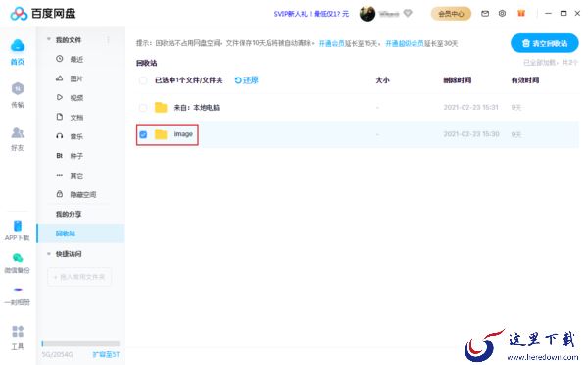Screen dimensions: 588x365
Task: Open the 一刻相册 album icon
Action: [18, 290]
